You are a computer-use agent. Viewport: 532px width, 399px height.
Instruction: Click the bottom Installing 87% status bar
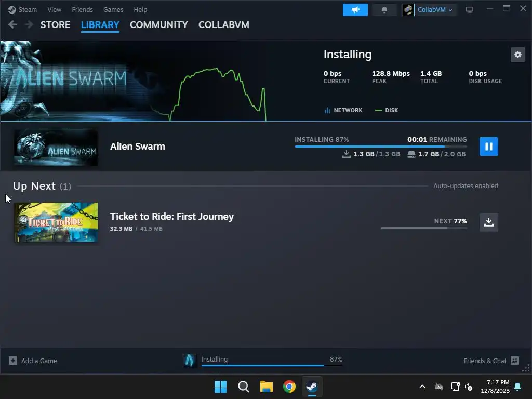click(x=272, y=361)
